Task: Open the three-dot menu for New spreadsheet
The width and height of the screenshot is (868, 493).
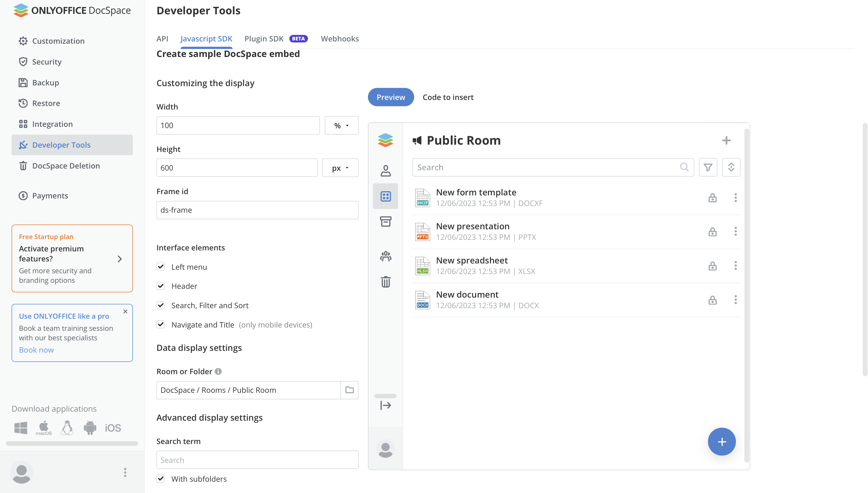Action: (x=735, y=266)
